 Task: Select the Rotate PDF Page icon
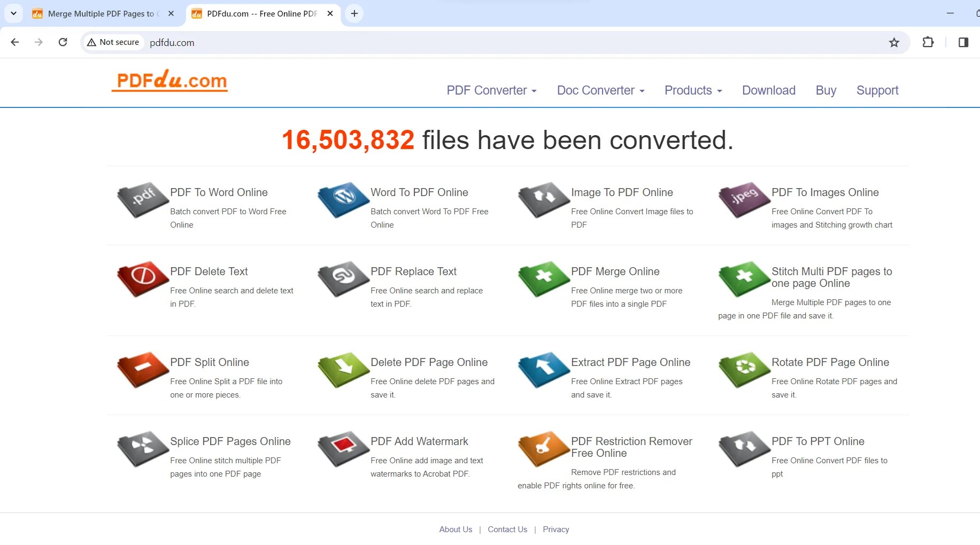click(743, 370)
